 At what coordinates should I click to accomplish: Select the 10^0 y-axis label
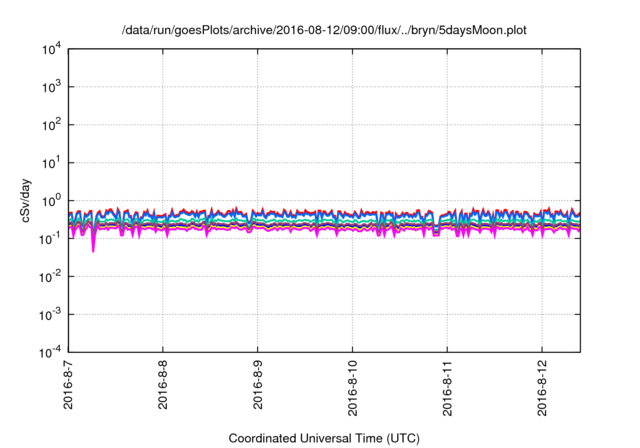coord(52,201)
